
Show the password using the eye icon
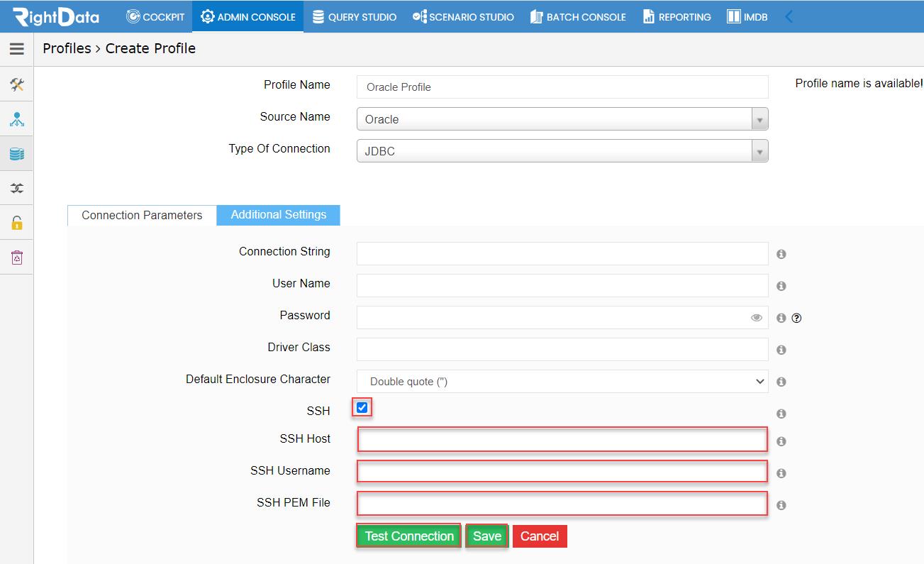click(757, 318)
